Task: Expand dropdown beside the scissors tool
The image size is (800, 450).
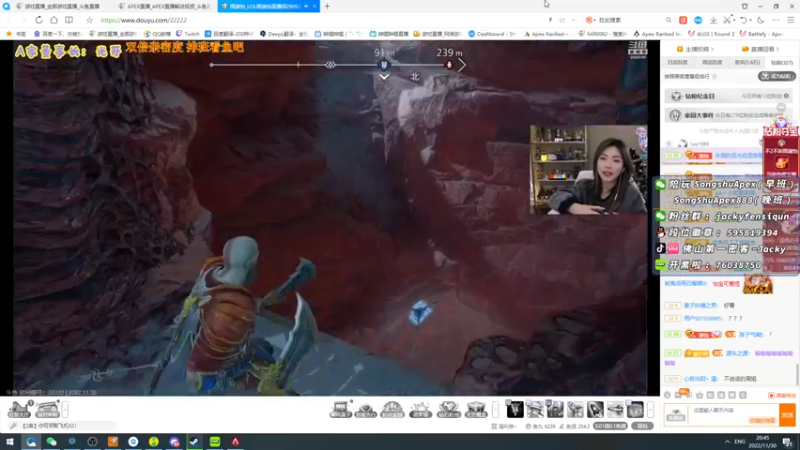Action: tap(734, 20)
